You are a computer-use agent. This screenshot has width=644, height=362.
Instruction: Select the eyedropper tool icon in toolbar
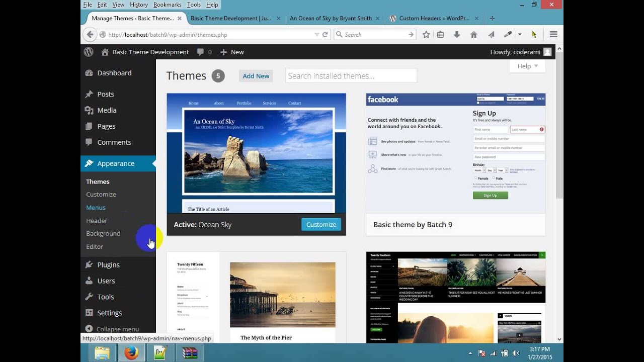pos(508,35)
